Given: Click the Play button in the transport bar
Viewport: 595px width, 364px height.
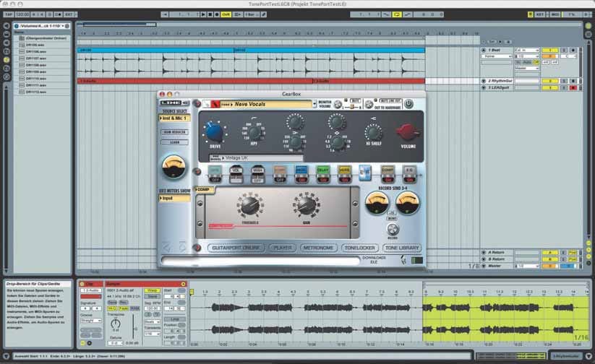Looking at the screenshot, I should pyautogui.click(x=203, y=14).
